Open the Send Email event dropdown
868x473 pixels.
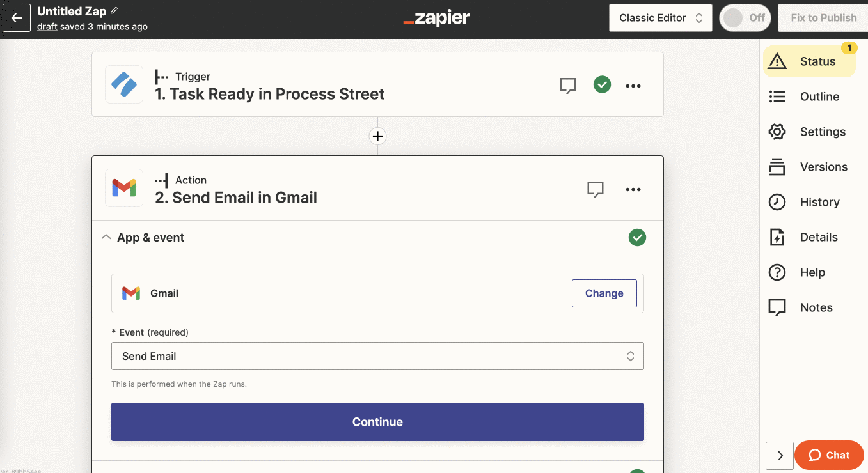pyautogui.click(x=377, y=356)
